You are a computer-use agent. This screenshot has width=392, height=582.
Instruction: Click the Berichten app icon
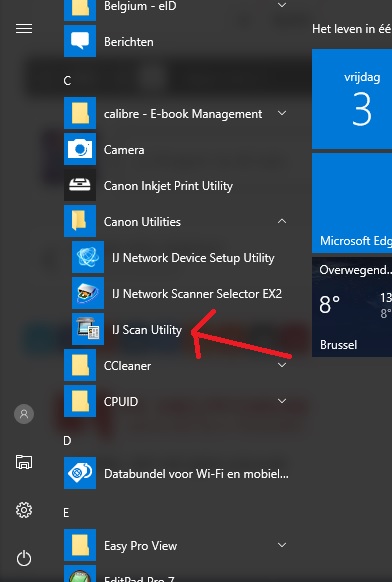point(80,41)
